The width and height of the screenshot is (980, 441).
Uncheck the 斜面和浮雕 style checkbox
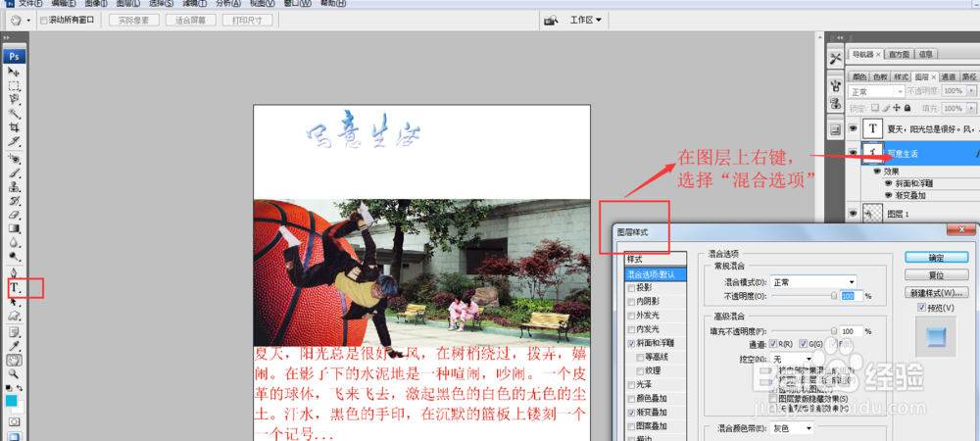point(631,343)
